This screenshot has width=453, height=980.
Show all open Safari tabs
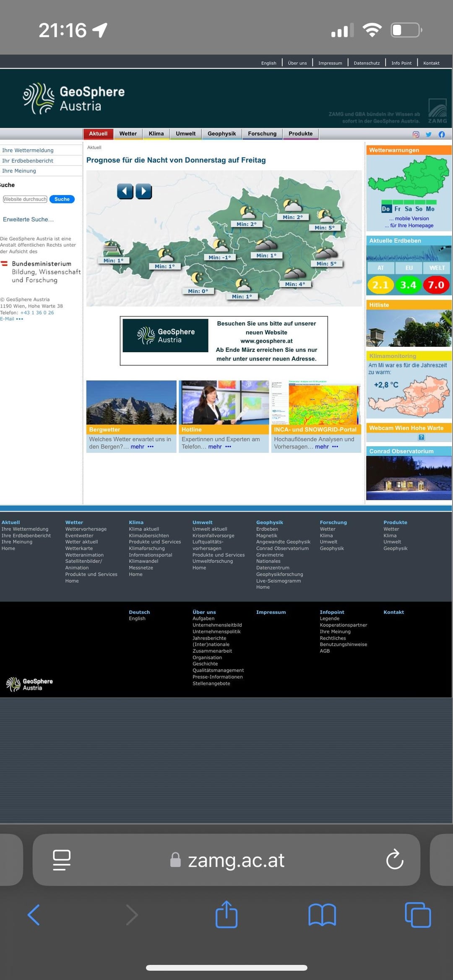click(x=418, y=915)
